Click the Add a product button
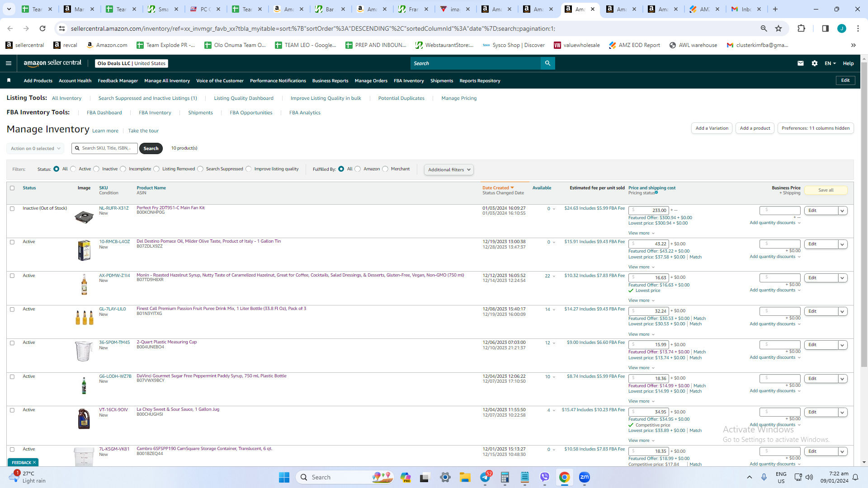 coord(755,128)
